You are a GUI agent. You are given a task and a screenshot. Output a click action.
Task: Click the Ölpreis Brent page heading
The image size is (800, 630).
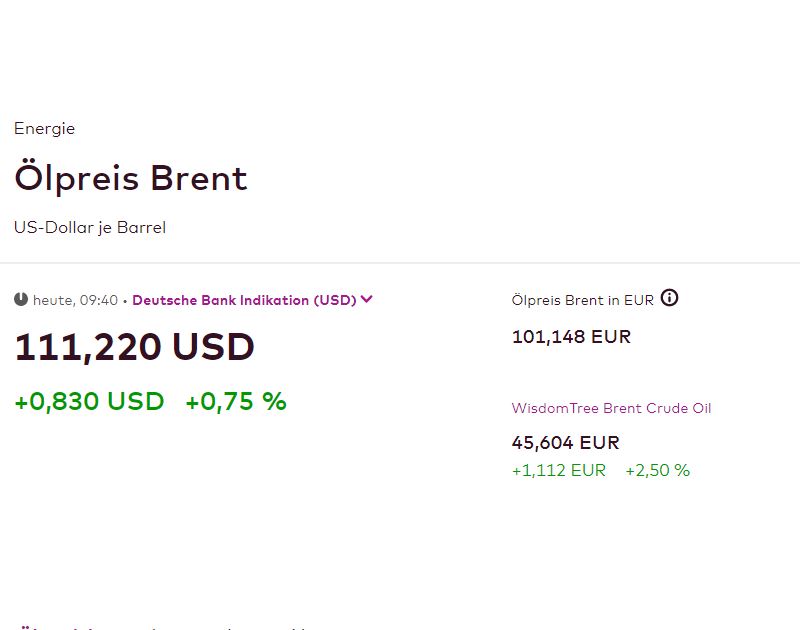(131, 178)
